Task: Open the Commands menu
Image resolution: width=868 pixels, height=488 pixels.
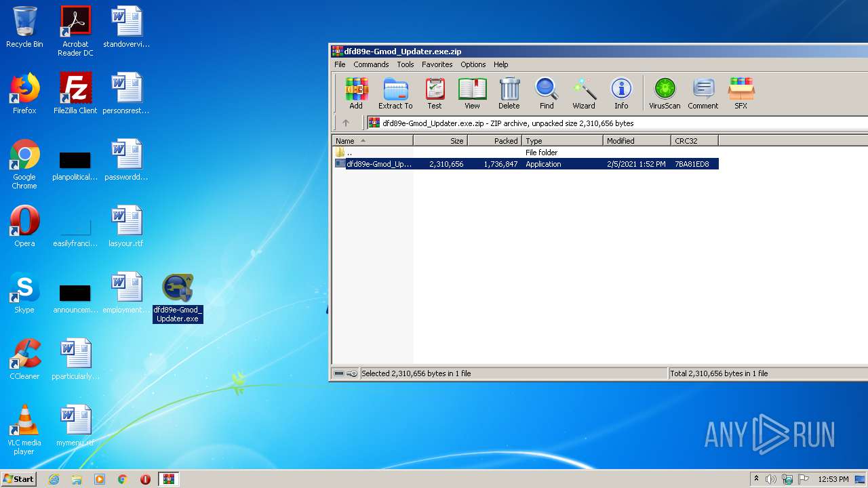Action: pos(371,64)
